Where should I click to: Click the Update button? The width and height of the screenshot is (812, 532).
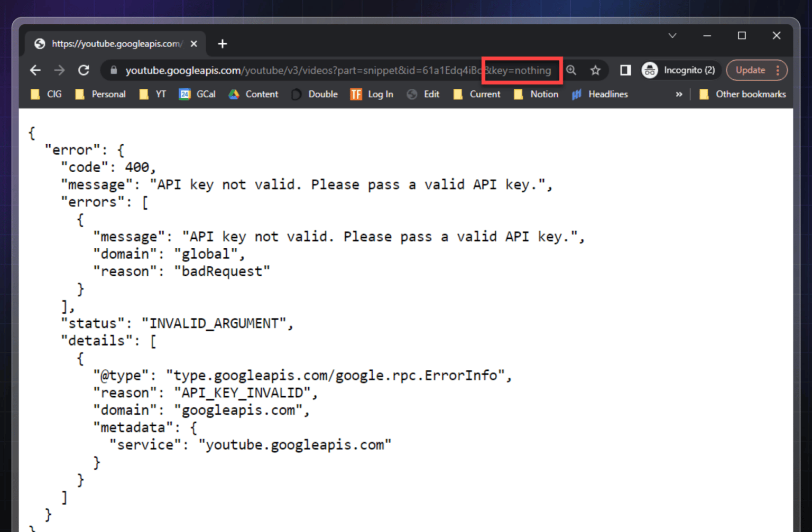tap(750, 70)
